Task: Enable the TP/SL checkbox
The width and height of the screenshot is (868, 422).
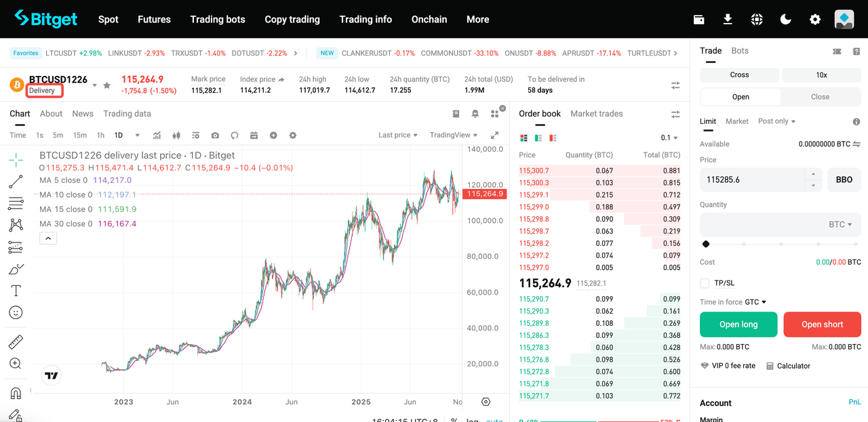Action: coord(703,282)
